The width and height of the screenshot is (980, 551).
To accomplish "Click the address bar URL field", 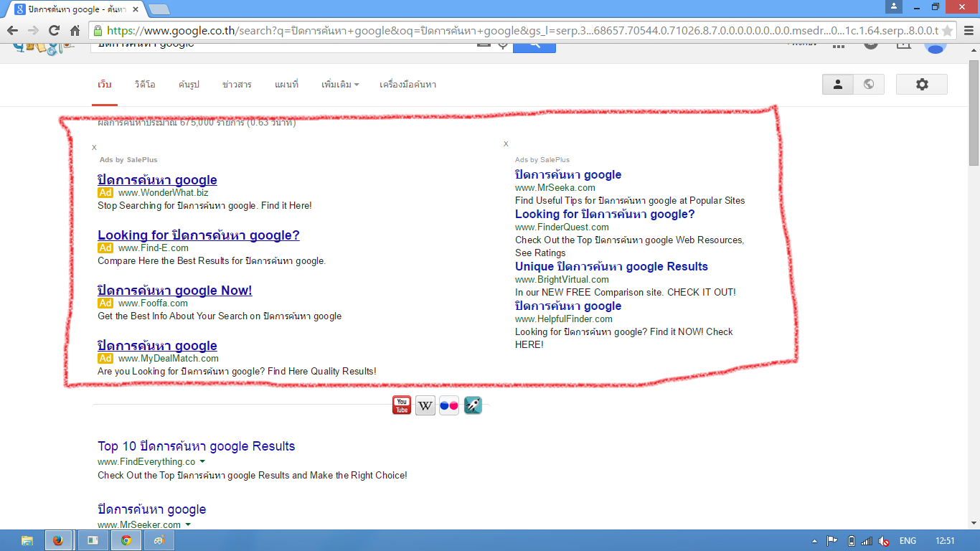I will coord(522,31).
